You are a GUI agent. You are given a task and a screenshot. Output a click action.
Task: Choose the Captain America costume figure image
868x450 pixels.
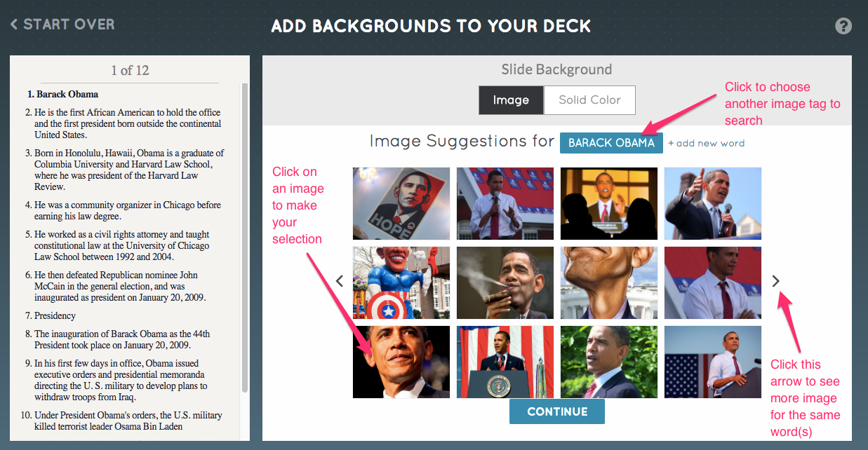401,282
